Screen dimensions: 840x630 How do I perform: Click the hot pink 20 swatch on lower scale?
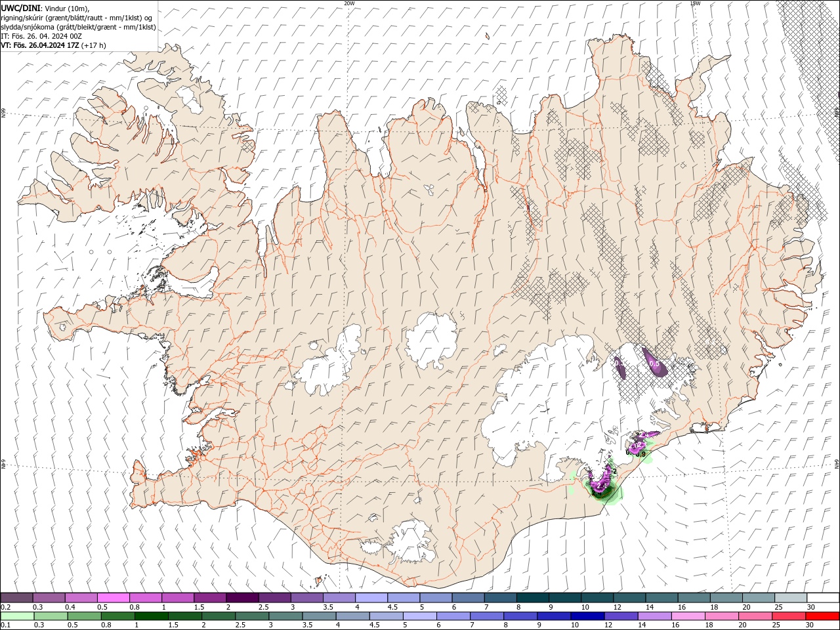pos(755,616)
